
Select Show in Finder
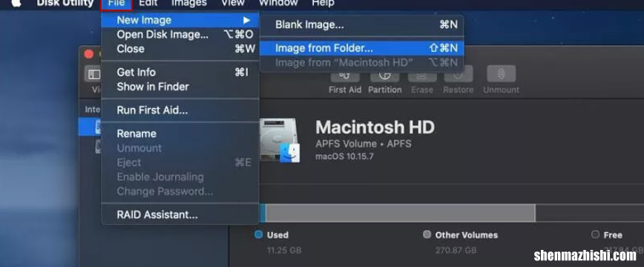coord(180,87)
